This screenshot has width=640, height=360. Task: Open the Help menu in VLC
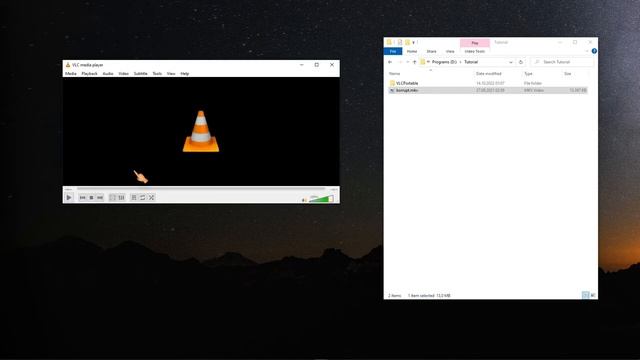[184, 73]
